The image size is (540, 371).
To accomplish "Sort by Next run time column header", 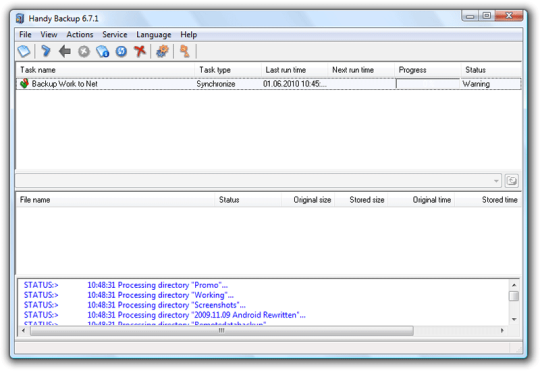I will tap(361, 70).
